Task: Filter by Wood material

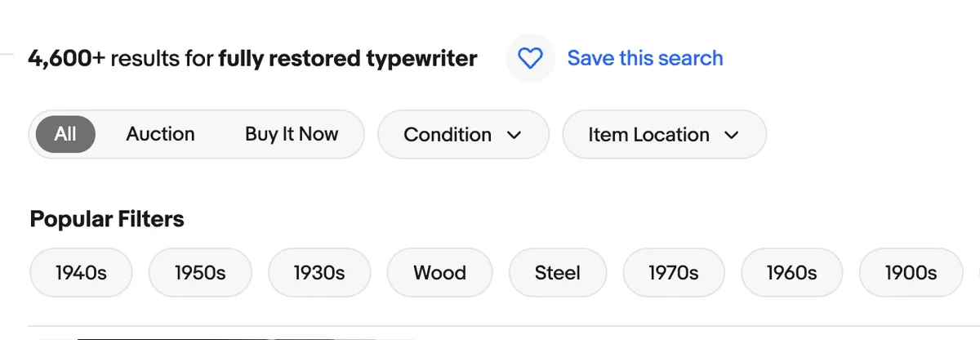Action: 439,272
